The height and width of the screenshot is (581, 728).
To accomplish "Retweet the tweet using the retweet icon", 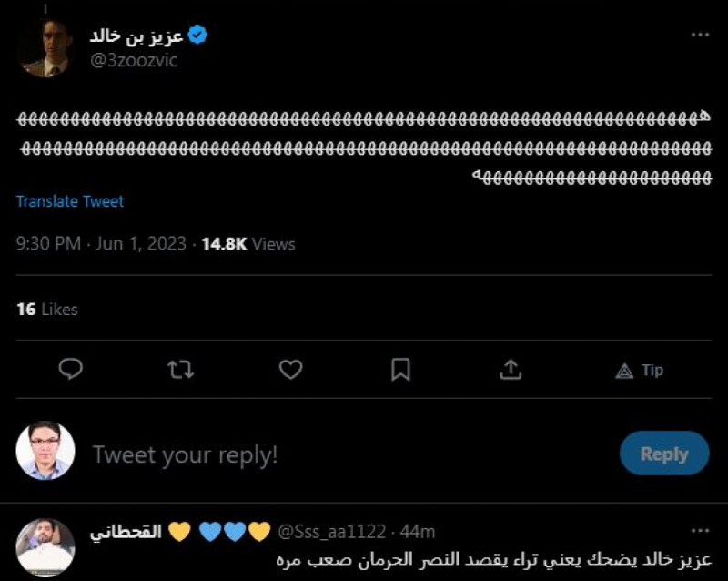I will (x=181, y=370).
